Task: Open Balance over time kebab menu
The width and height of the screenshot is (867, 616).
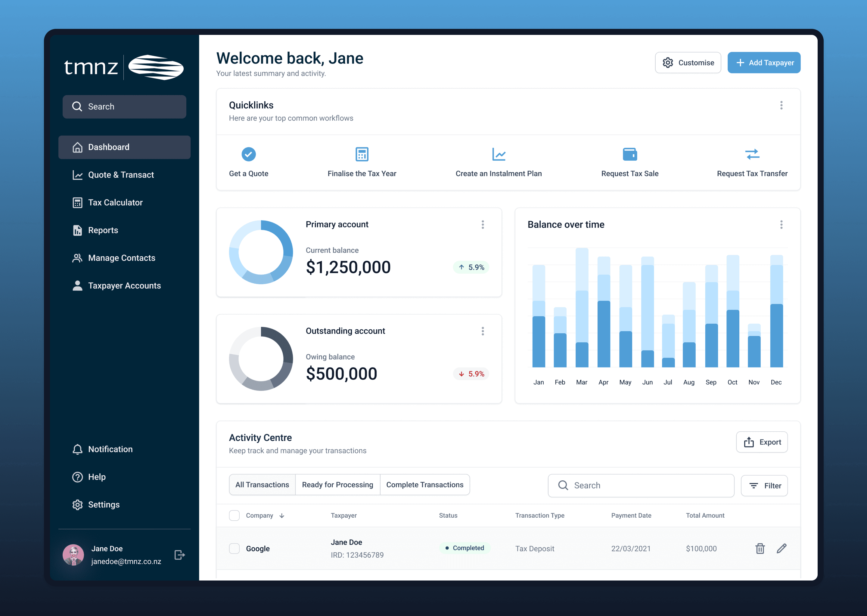Action: click(781, 225)
